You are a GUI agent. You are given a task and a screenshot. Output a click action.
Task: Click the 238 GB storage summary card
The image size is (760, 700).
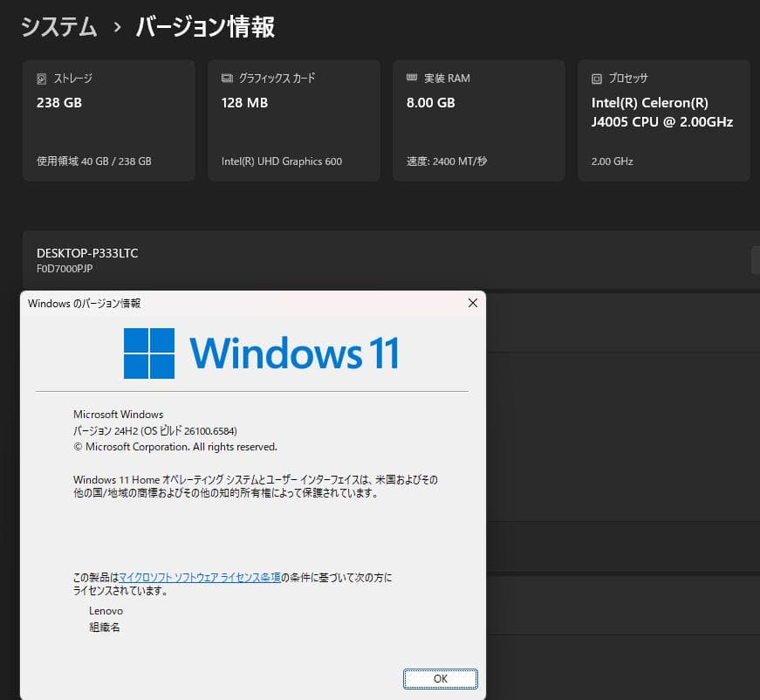pyautogui.click(x=108, y=120)
